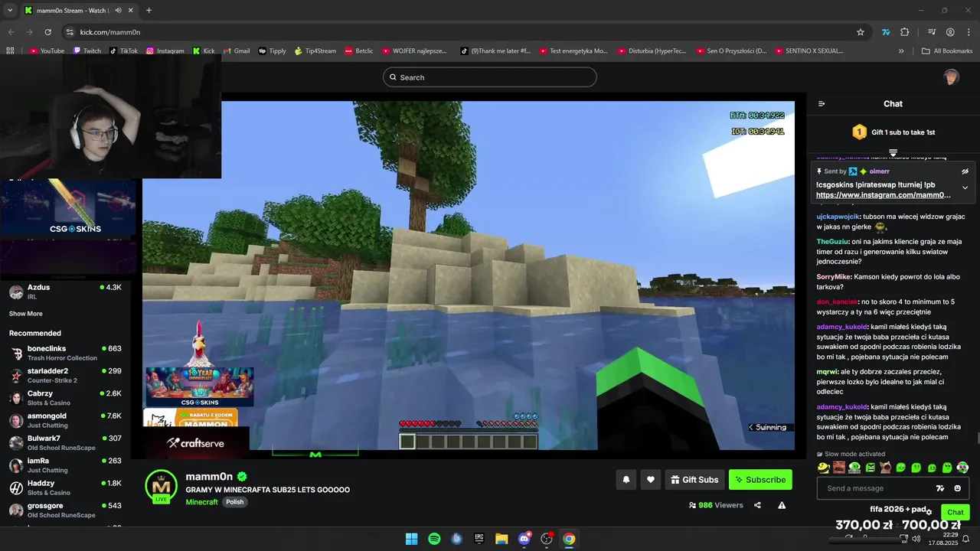Open the TikTok bookmark
Viewport: 980px width, 551px height.
pyautogui.click(x=123, y=51)
